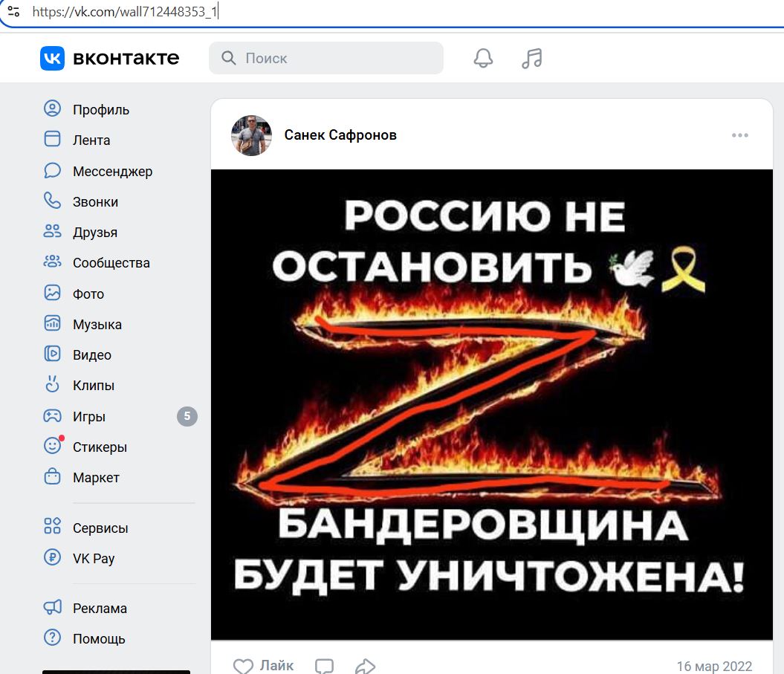Click the VK logo icon
This screenshot has height=674, width=784.
[53, 59]
